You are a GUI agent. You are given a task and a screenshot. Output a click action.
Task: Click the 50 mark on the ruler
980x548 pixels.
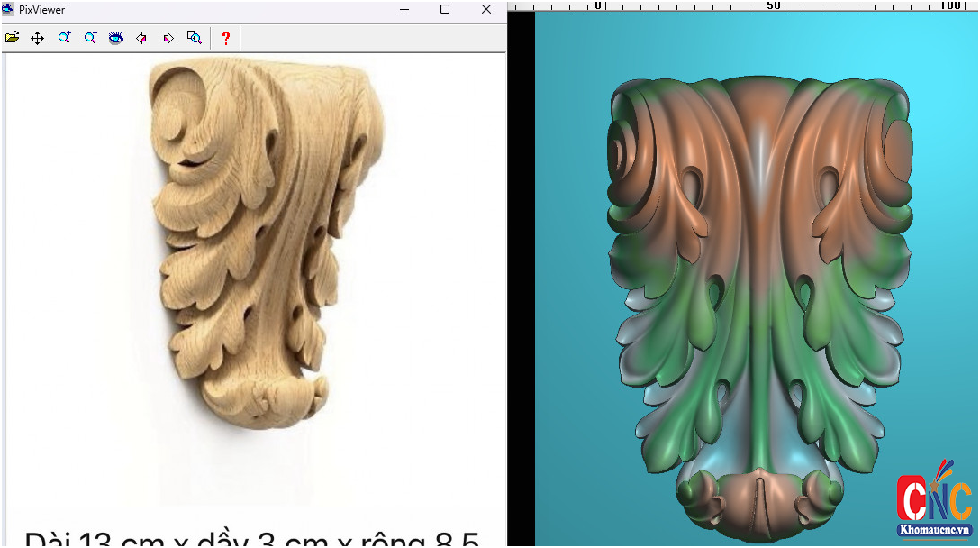click(773, 5)
